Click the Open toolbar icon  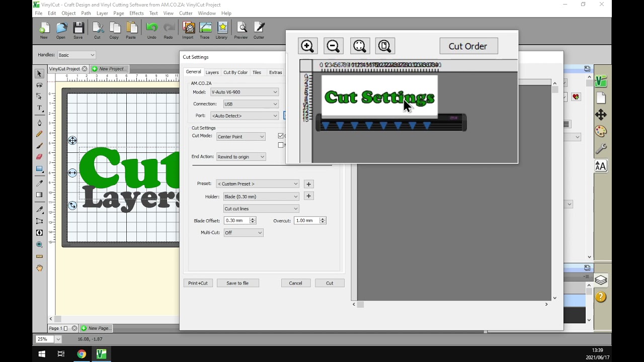(x=61, y=31)
